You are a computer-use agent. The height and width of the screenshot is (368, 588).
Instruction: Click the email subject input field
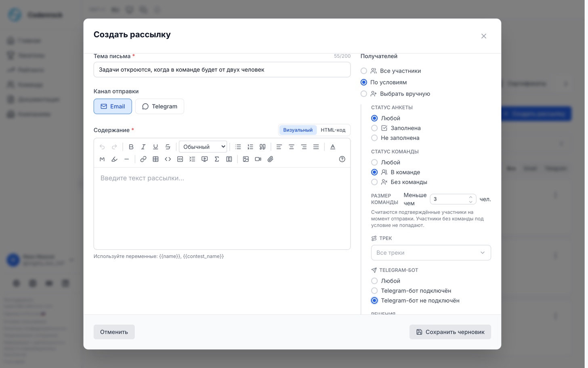(222, 70)
